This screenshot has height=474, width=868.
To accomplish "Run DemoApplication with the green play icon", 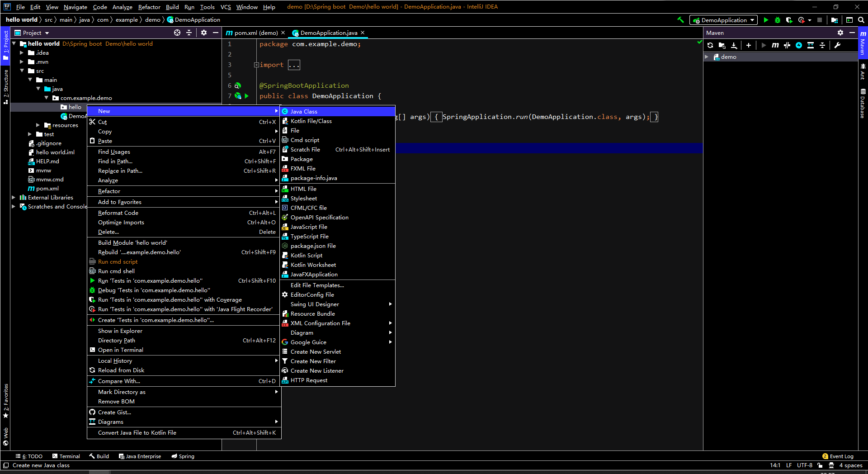I will coord(766,20).
